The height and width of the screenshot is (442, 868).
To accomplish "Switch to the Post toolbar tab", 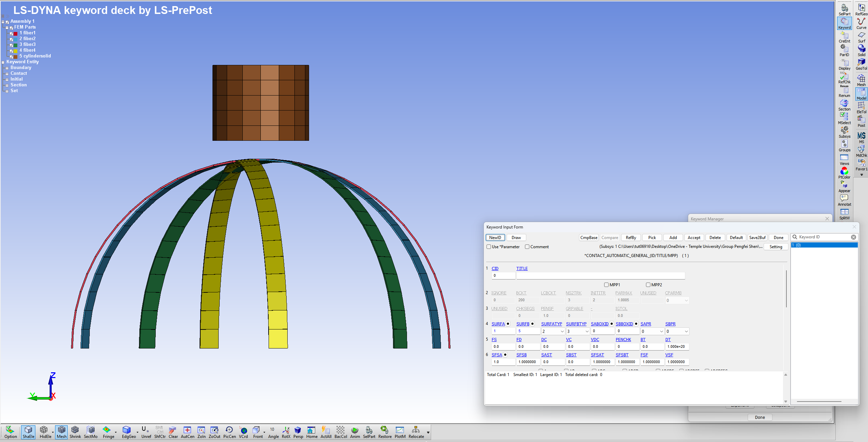I will point(861,121).
